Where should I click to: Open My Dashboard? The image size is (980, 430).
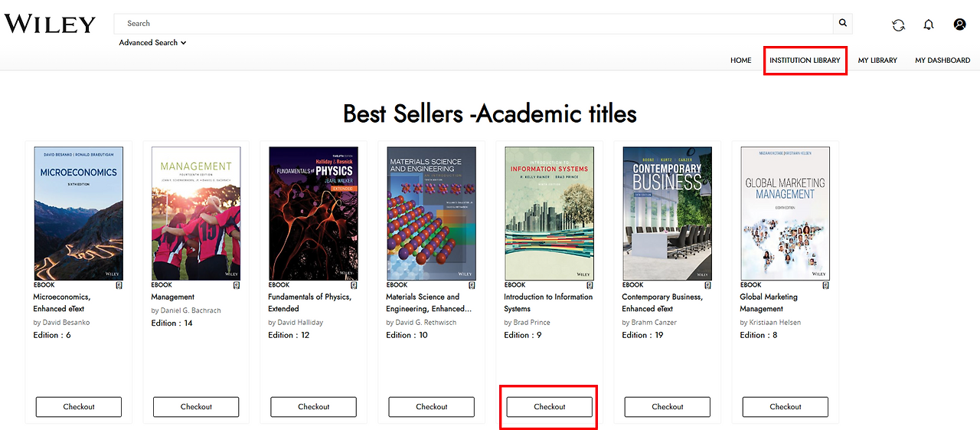click(942, 61)
